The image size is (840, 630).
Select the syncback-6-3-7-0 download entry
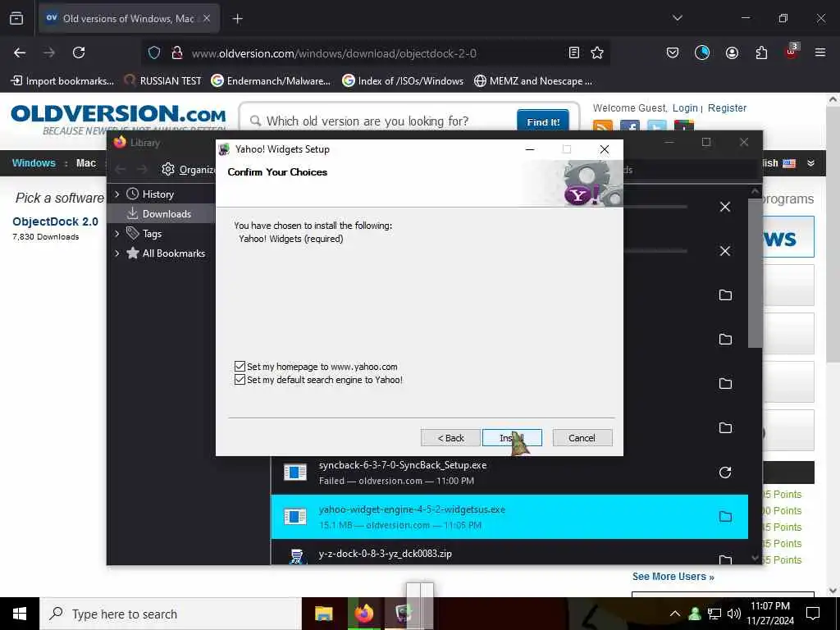click(x=509, y=472)
